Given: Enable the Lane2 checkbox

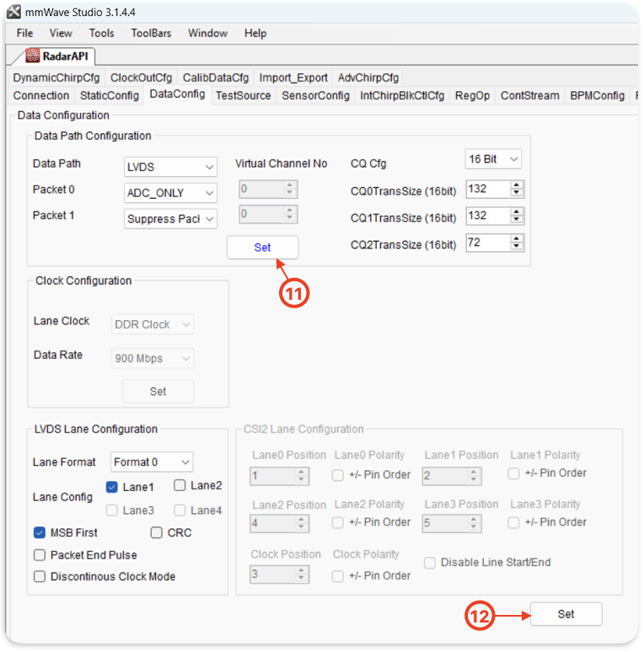Looking at the screenshot, I should point(180,485).
